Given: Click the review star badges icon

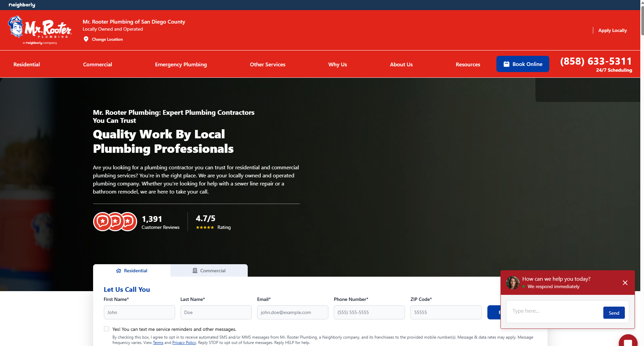Looking at the screenshot, I should coord(115,221).
